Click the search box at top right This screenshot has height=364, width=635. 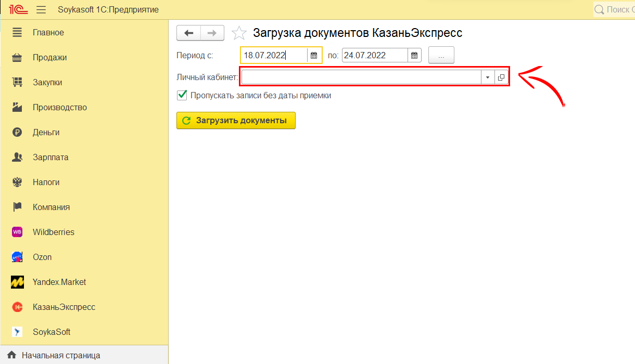coord(614,9)
